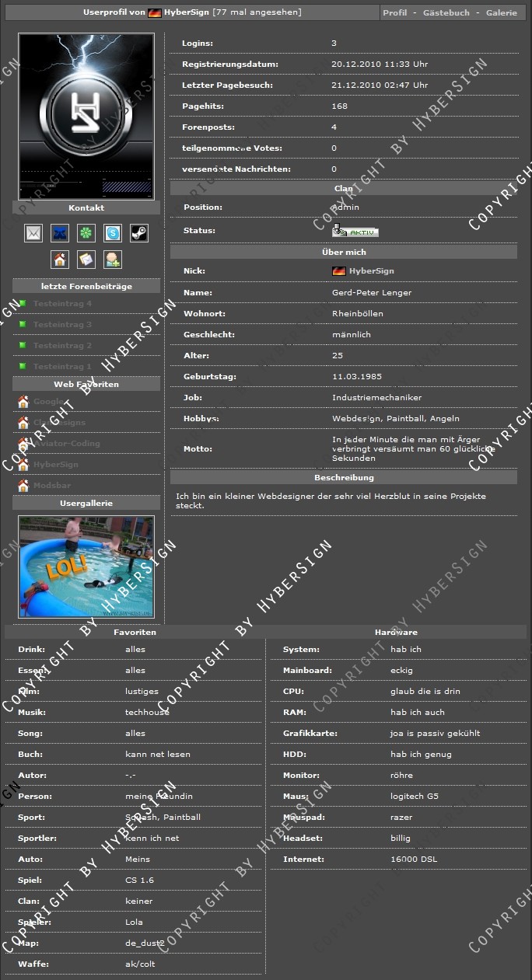Open the Gästebuch tab
The height and width of the screenshot is (980, 532).
click(x=446, y=13)
